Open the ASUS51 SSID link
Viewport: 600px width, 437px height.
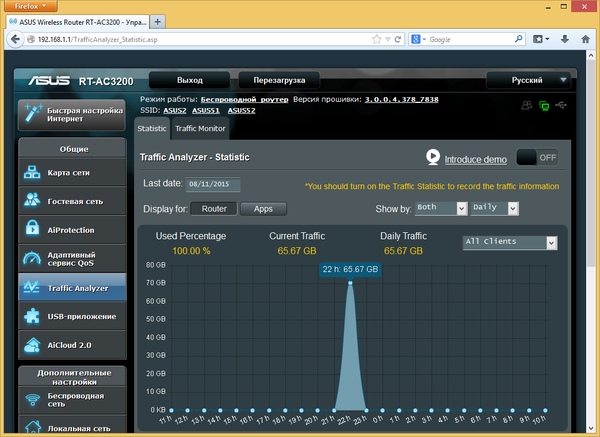[206, 111]
